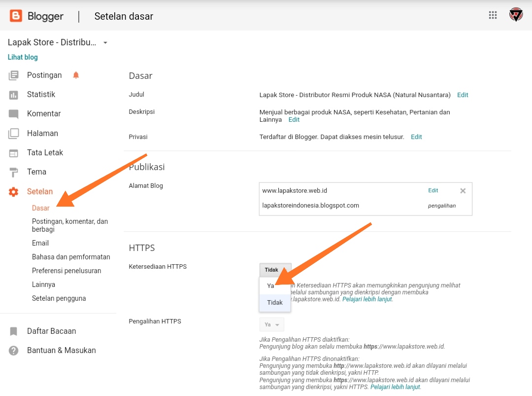Click the pengalihan label
532x396 pixels.
[442, 206]
